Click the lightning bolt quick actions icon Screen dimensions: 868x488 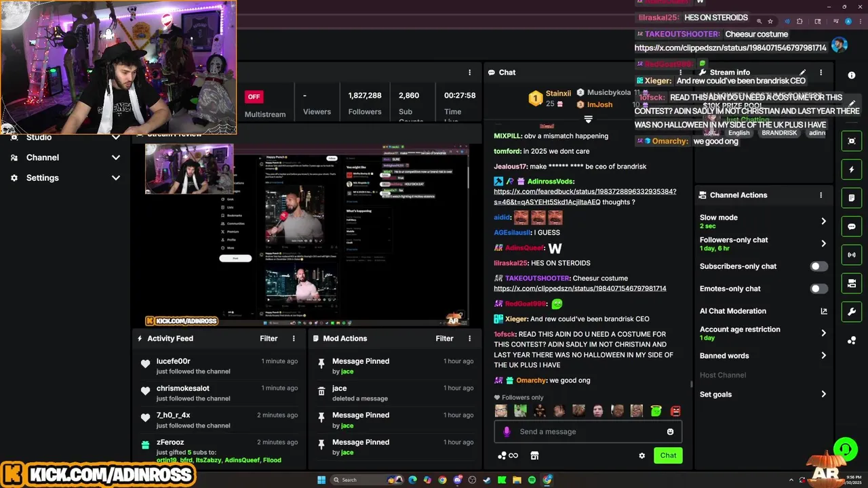tap(852, 169)
